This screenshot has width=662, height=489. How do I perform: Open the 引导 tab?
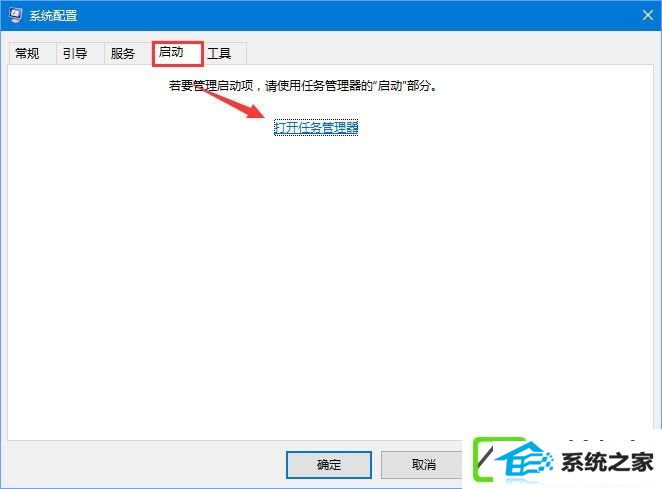(75, 54)
